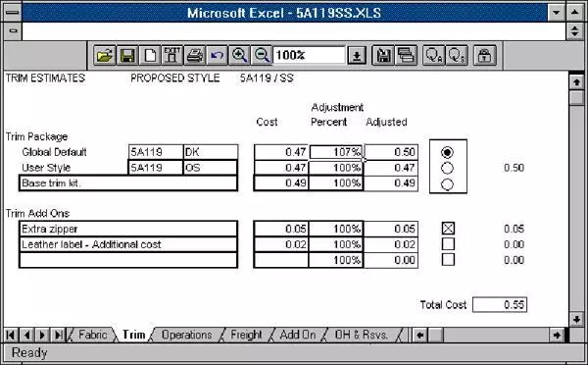Click the undo arrow icon

(217, 56)
